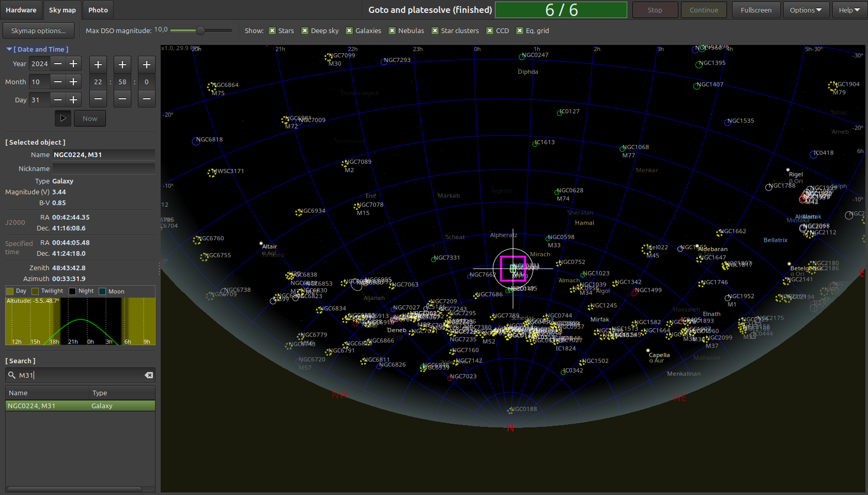Image resolution: width=868 pixels, height=495 pixels.
Task: Set time to Now
Action: [x=90, y=118]
